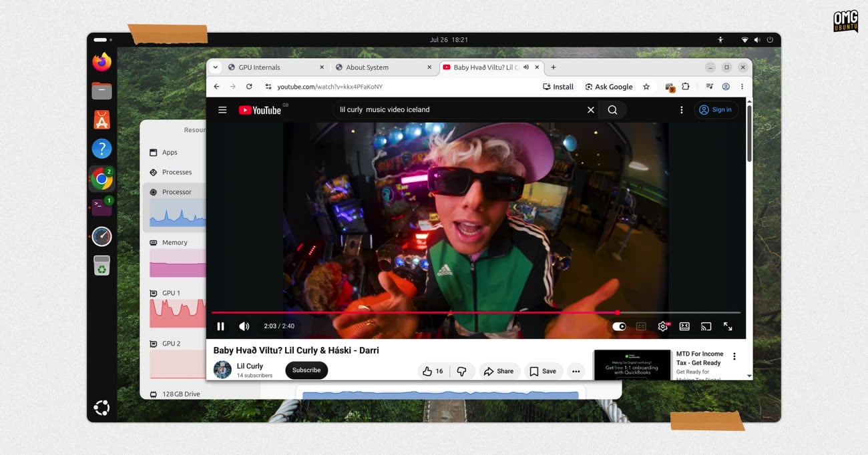Open Firefox from the Ubuntu dock
This screenshot has width=868, height=455.
point(101,63)
